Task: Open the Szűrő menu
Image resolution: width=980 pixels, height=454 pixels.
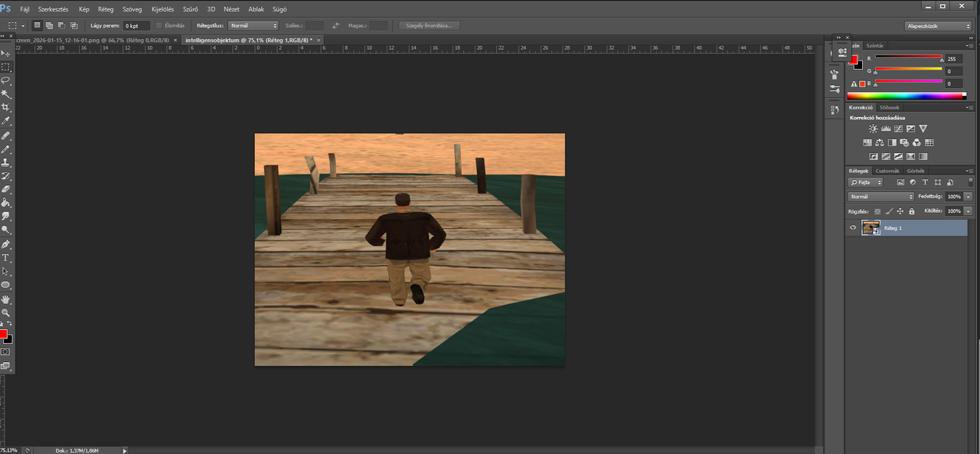Action: point(190,9)
